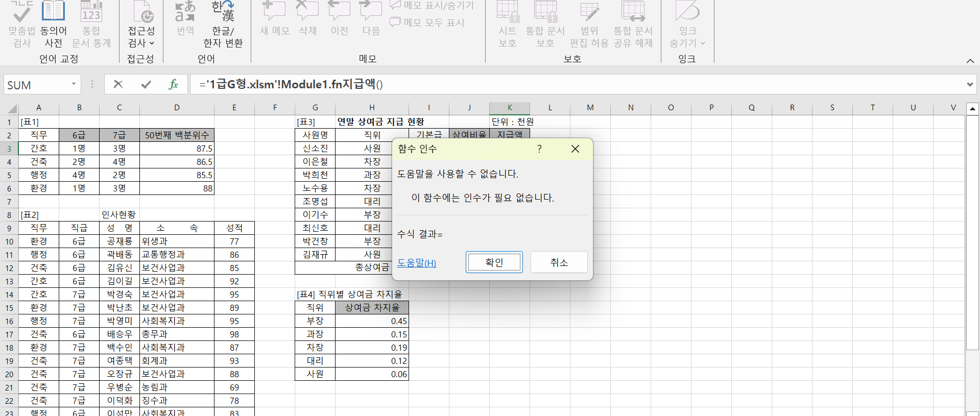This screenshot has width=980, height=416.
Task: Open the accessibility check (접근성 검사) icon
Action: [x=141, y=12]
